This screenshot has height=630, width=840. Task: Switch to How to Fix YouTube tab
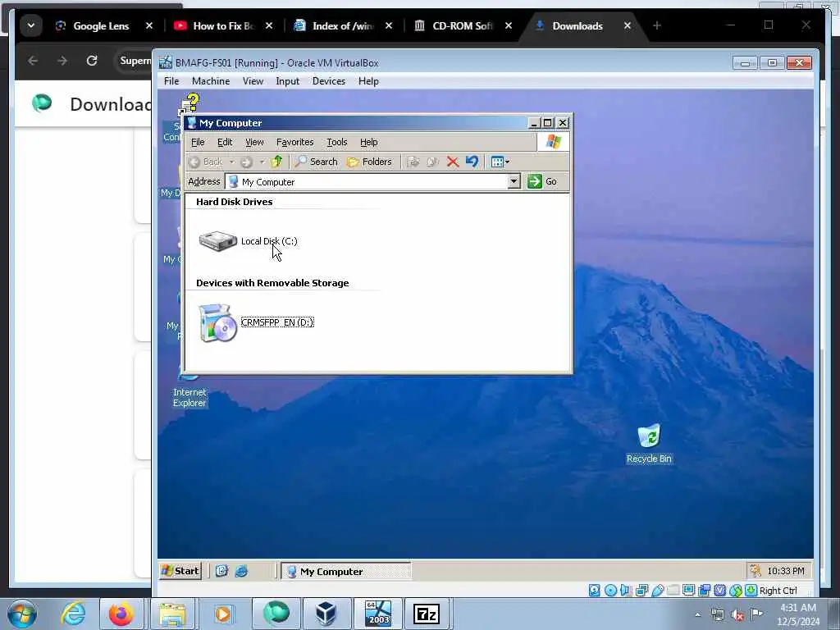(x=223, y=25)
